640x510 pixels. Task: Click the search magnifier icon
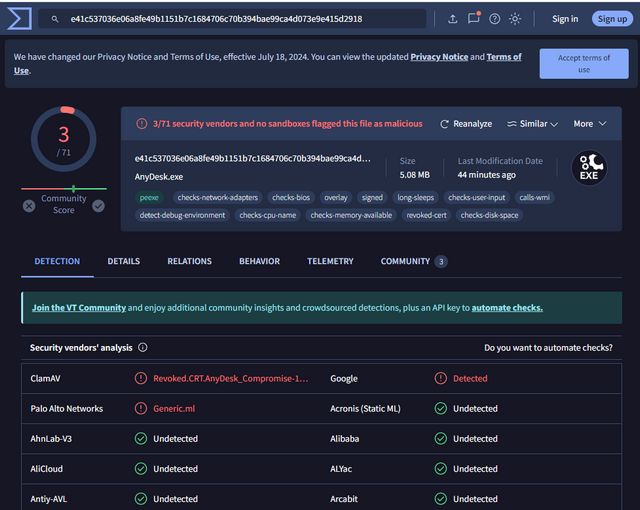(x=55, y=19)
